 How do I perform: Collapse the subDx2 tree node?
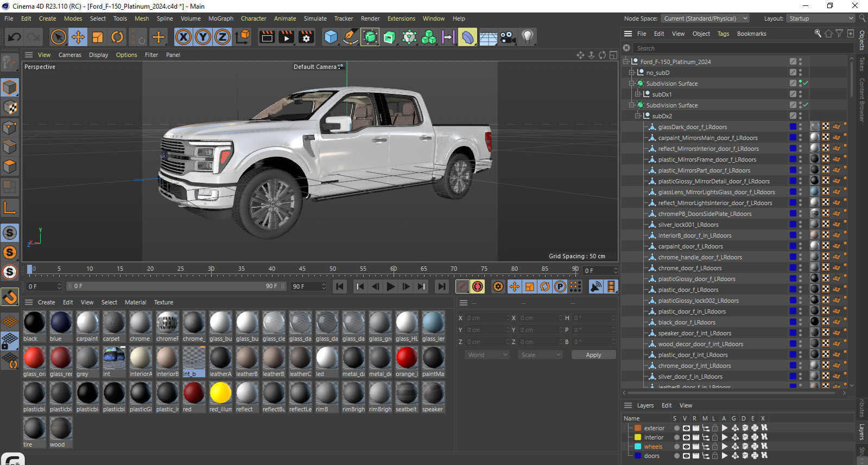pyautogui.click(x=638, y=116)
